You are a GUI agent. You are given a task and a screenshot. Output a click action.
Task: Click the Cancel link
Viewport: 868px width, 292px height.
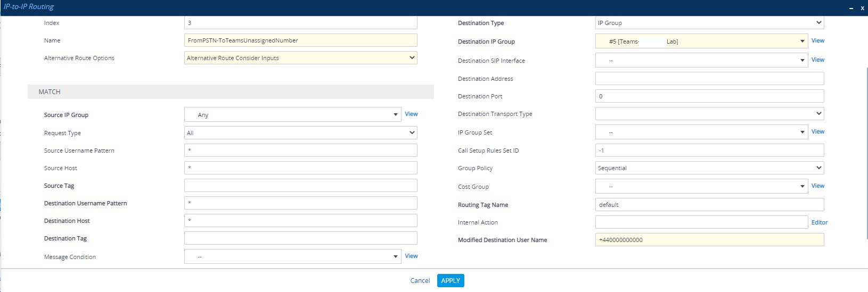(420, 281)
